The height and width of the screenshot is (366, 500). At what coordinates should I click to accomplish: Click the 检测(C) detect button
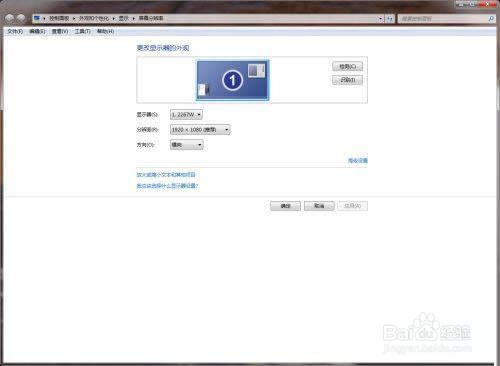point(347,66)
